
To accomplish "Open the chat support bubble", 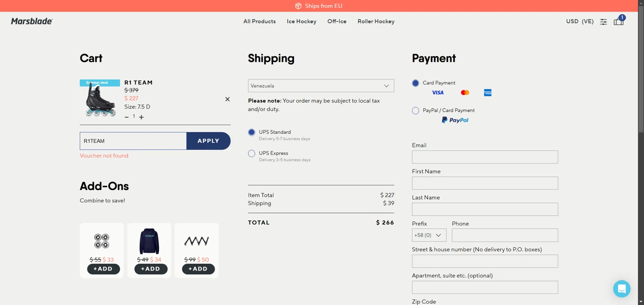I will coord(622,289).
